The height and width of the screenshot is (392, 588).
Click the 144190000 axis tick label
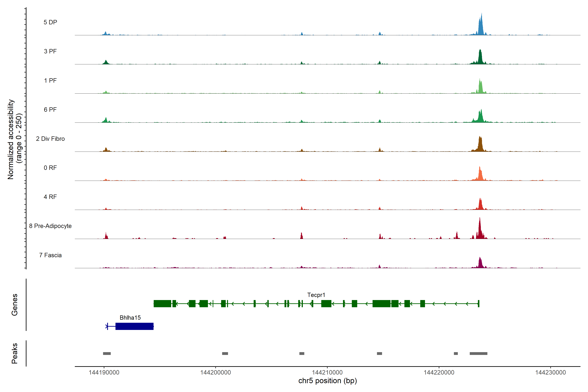(x=104, y=372)
